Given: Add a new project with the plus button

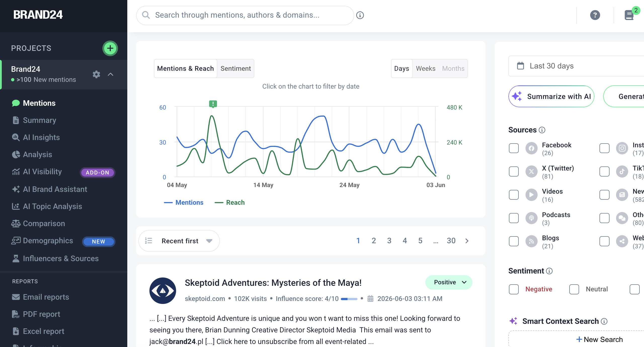Looking at the screenshot, I should 110,48.
